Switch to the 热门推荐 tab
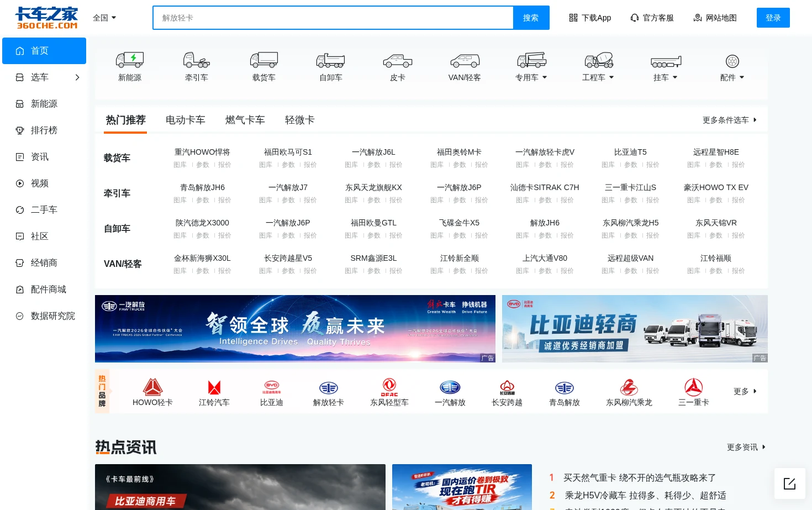This screenshot has height=510, width=812. pyautogui.click(x=126, y=120)
